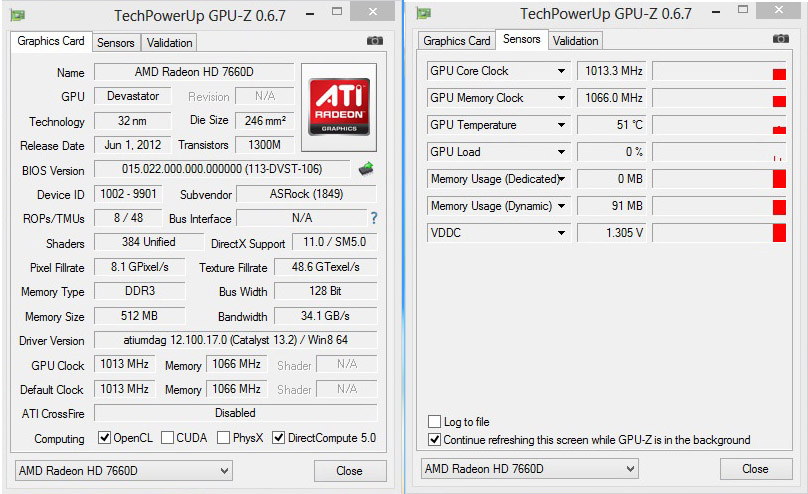
Task: Click GPU-Z app icon in left title bar
Action: [18, 15]
